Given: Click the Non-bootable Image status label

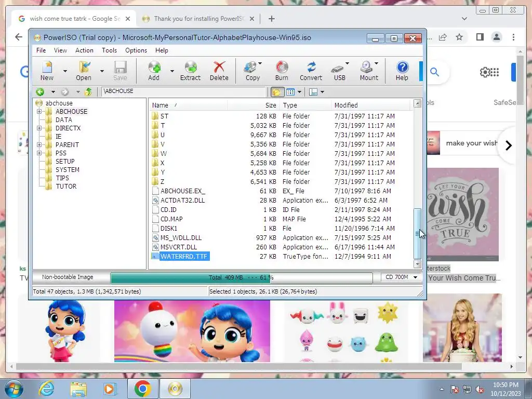Looking at the screenshot, I should (68, 277).
